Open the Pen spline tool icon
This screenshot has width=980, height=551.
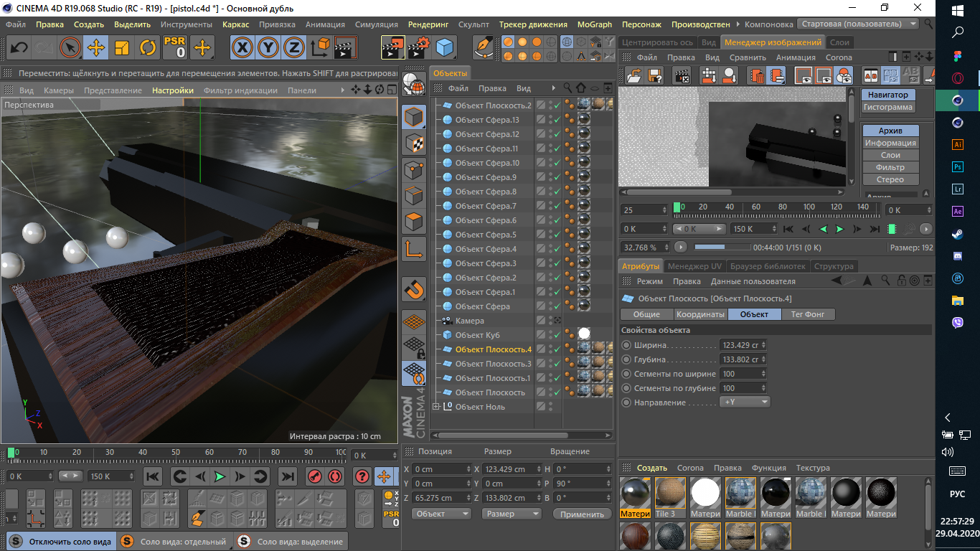point(485,48)
